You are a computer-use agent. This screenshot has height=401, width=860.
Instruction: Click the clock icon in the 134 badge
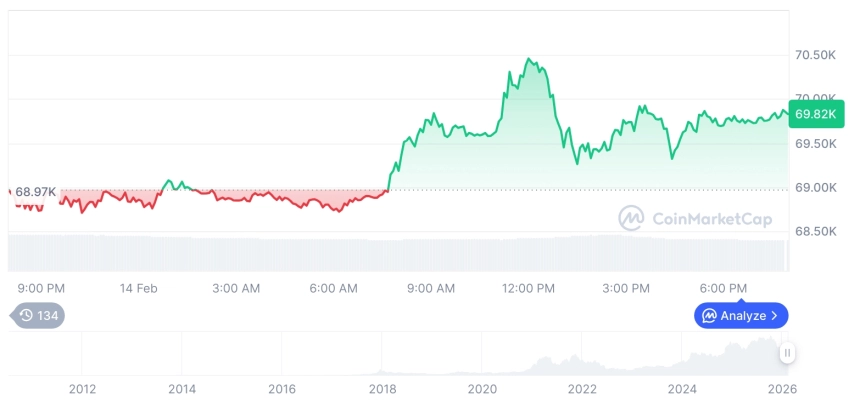click(26, 316)
